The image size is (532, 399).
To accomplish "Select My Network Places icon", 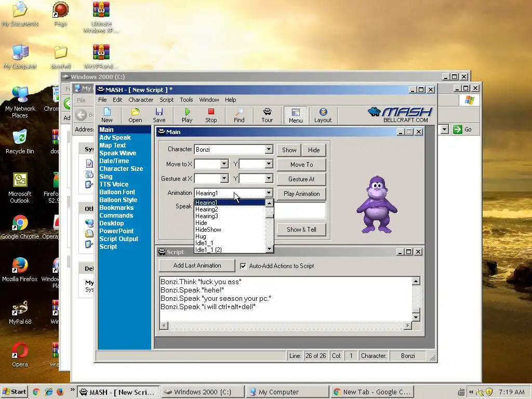I will click(x=20, y=102).
